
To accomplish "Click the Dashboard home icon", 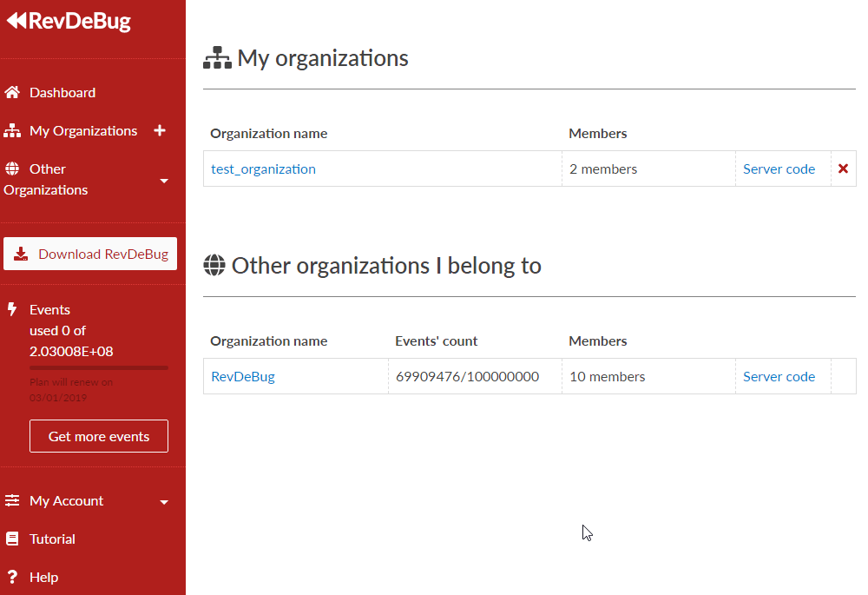I will [12, 93].
